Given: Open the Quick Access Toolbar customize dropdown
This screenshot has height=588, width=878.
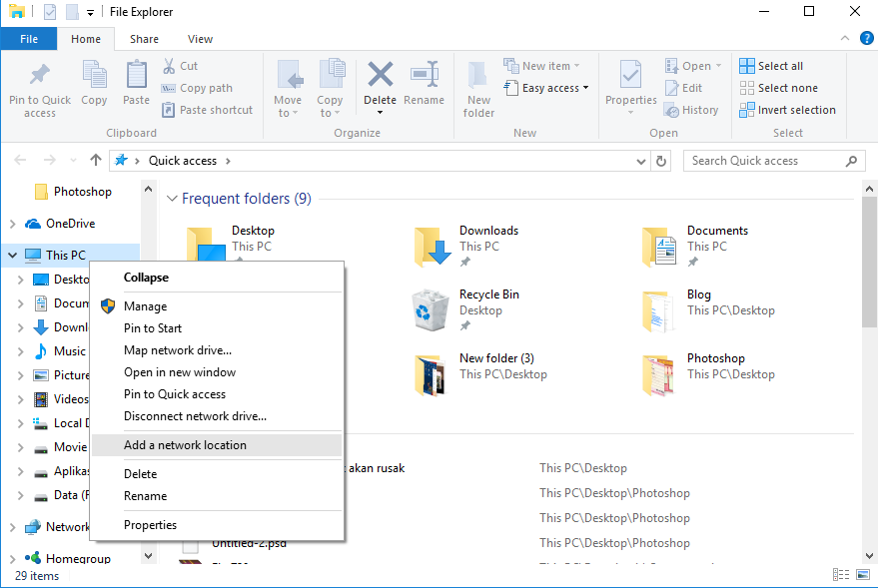Looking at the screenshot, I should click(90, 12).
